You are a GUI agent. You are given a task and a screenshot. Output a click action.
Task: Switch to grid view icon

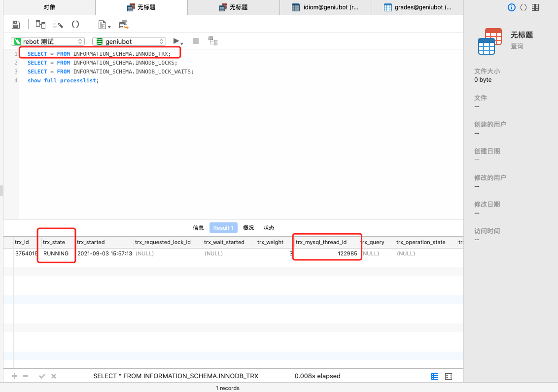pos(434,376)
